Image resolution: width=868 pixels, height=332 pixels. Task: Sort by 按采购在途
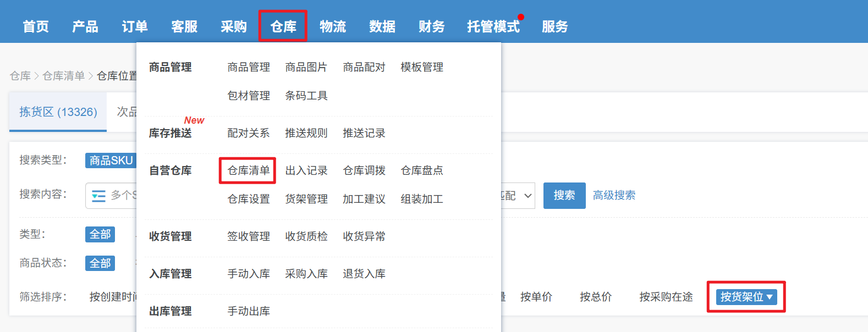coord(666,297)
